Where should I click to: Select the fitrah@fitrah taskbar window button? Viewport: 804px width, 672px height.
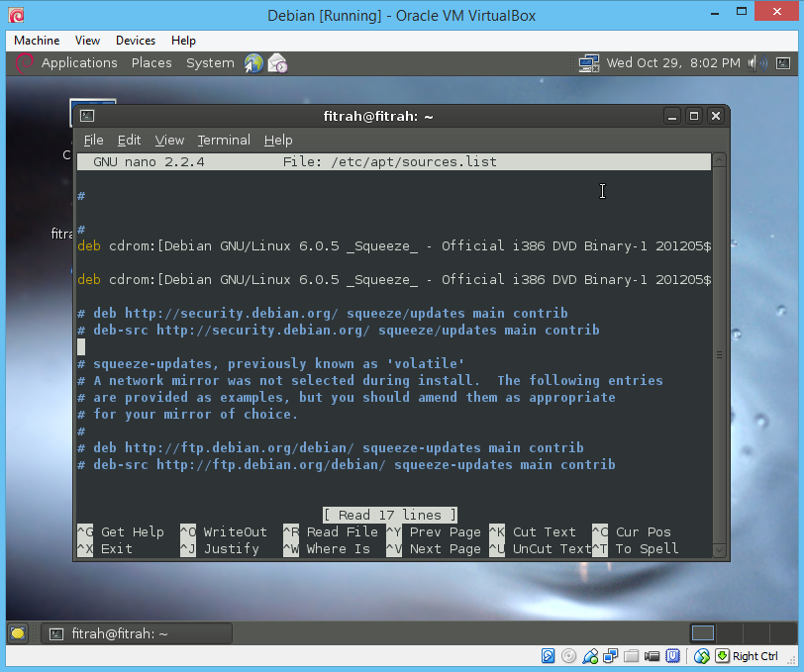click(137, 633)
